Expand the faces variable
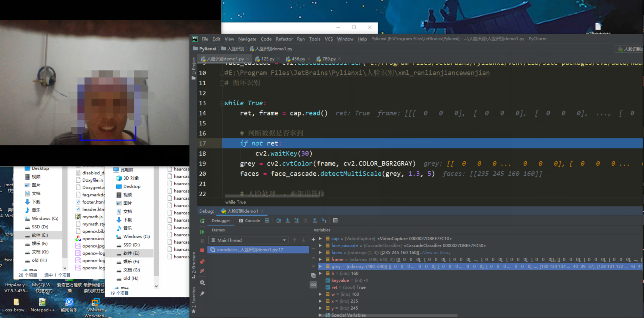The height and width of the screenshot is (318, 644). (x=320, y=252)
